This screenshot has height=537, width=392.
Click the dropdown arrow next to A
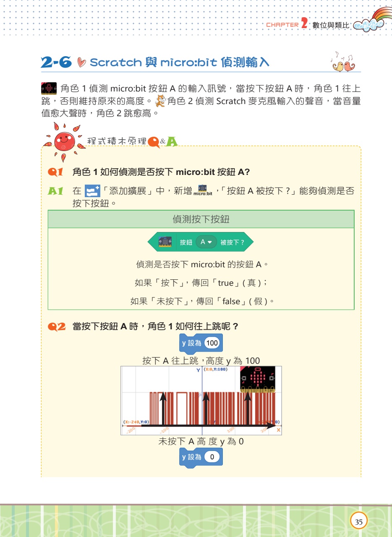tap(210, 242)
